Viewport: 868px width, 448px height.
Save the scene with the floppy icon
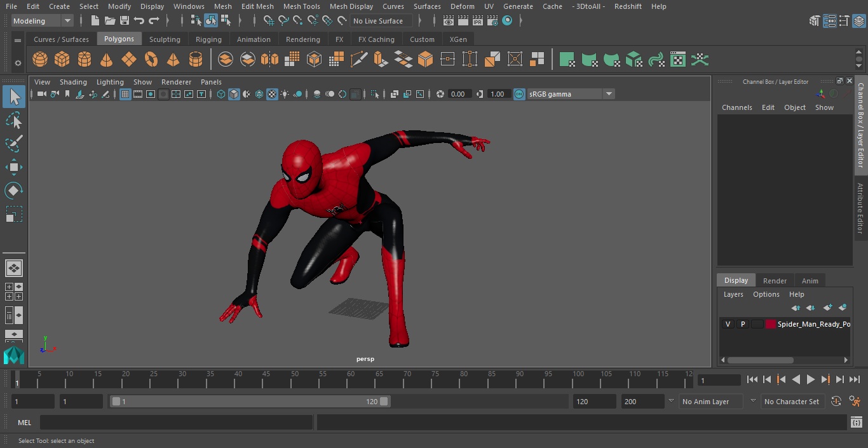pos(125,21)
